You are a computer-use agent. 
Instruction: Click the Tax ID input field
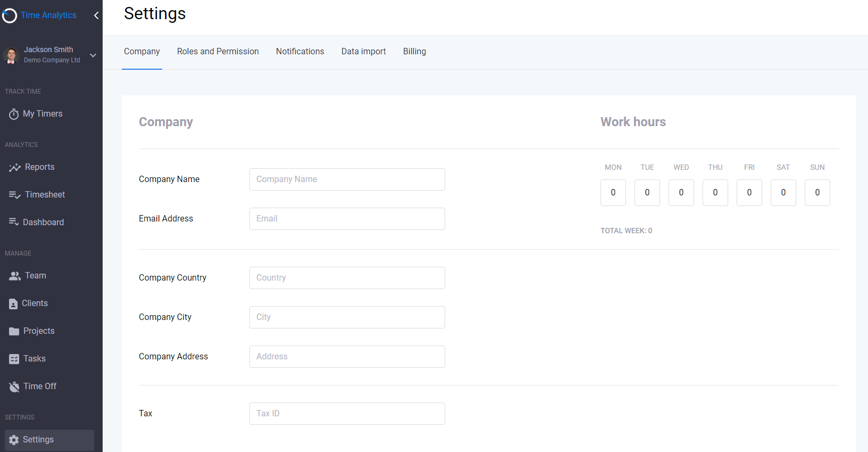(x=347, y=414)
